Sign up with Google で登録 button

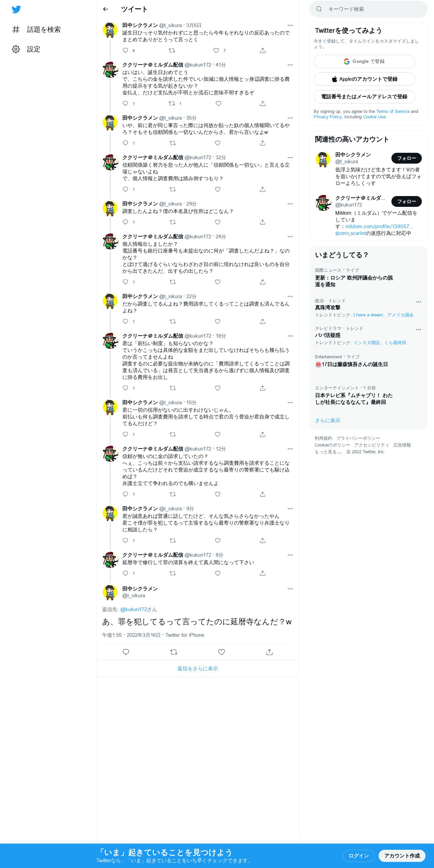tap(364, 62)
